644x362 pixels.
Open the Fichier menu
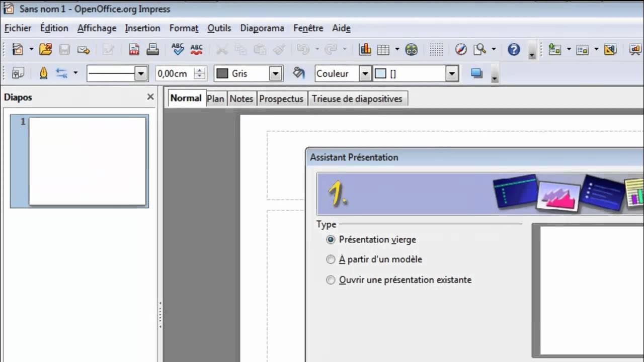(x=18, y=28)
